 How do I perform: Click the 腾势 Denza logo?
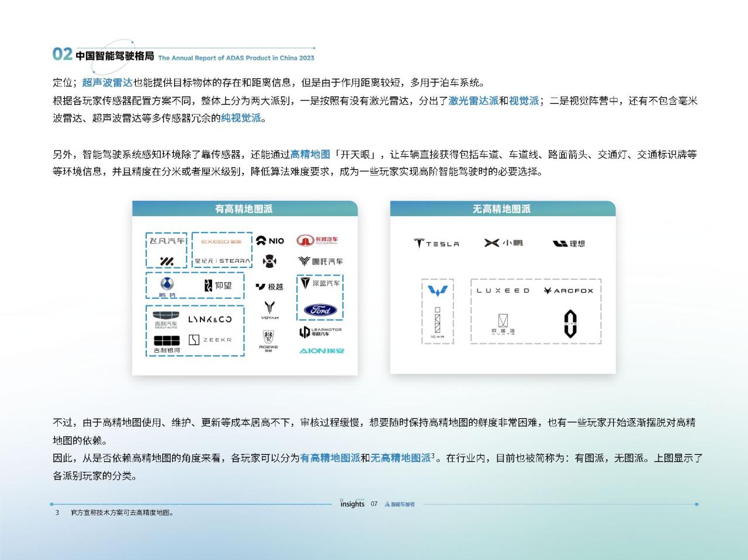click(x=167, y=287)
